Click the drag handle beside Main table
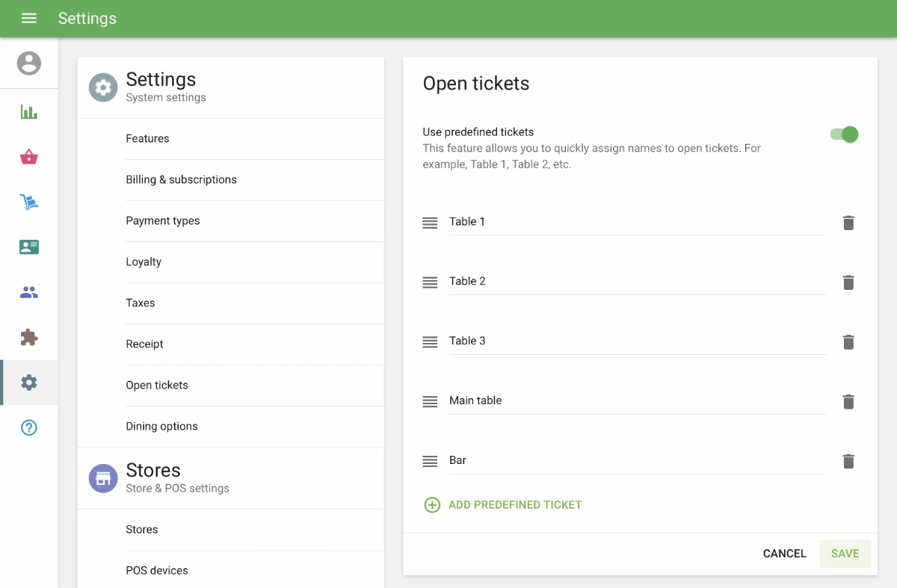The width and height of the screenshot is (897, 588). (430, 402)
